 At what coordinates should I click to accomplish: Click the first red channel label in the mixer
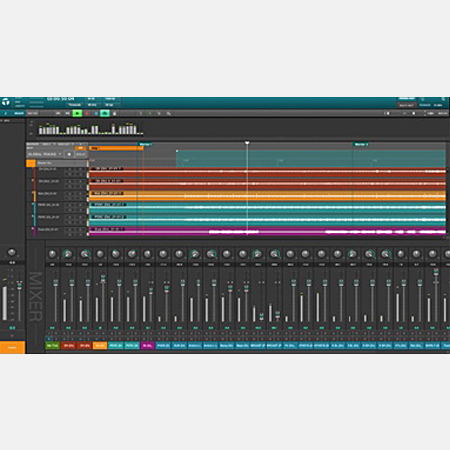69,346
